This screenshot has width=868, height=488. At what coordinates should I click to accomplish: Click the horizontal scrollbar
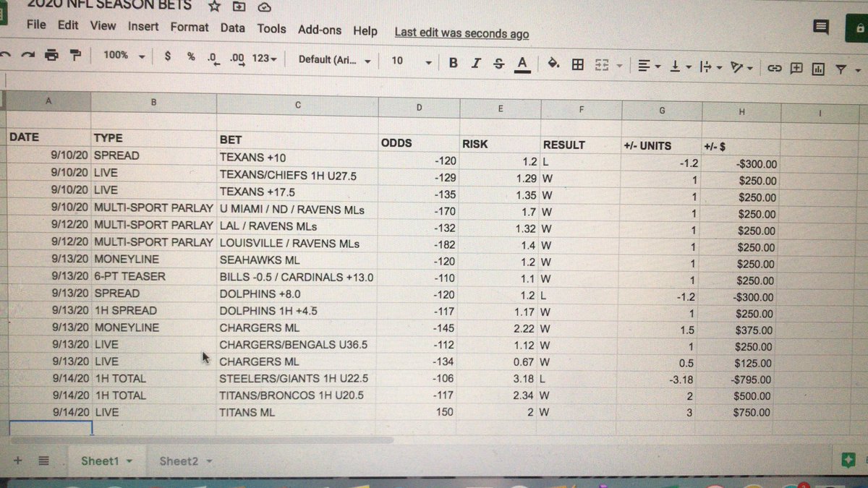(203, 440)
